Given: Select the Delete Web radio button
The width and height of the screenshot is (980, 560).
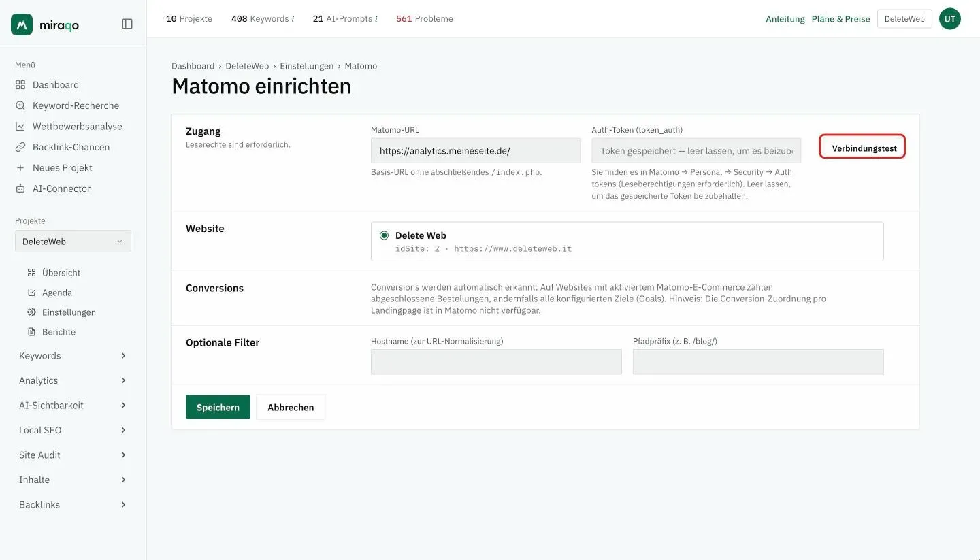Looking at the screenshot, I should pyautogui.click(x=385, y=235).
